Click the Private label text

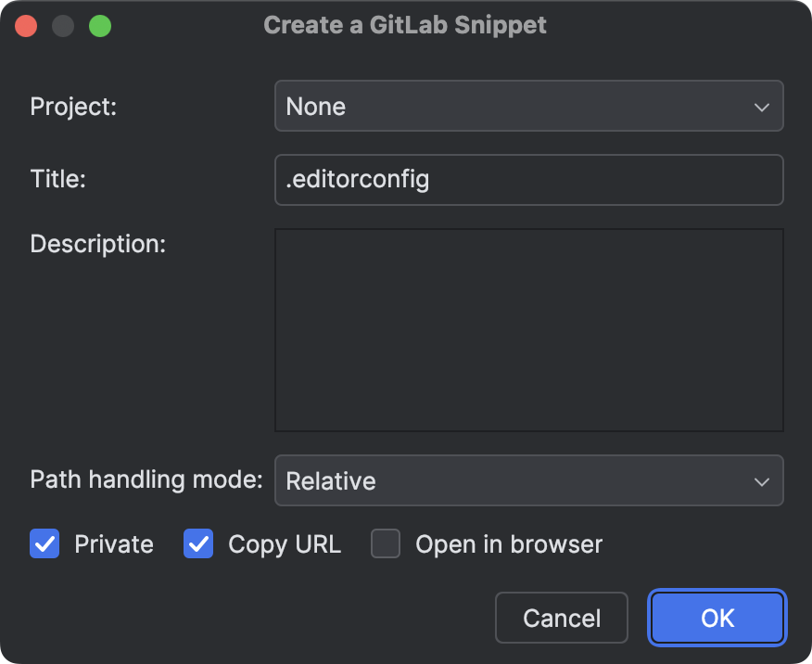click(113, 544)
